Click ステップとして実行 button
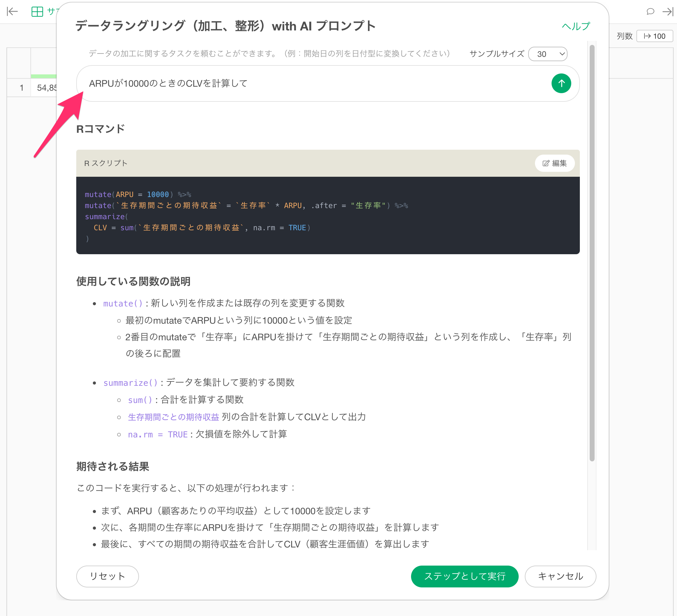Viewport: 677px width, 616px height. [x=465, y=576]
